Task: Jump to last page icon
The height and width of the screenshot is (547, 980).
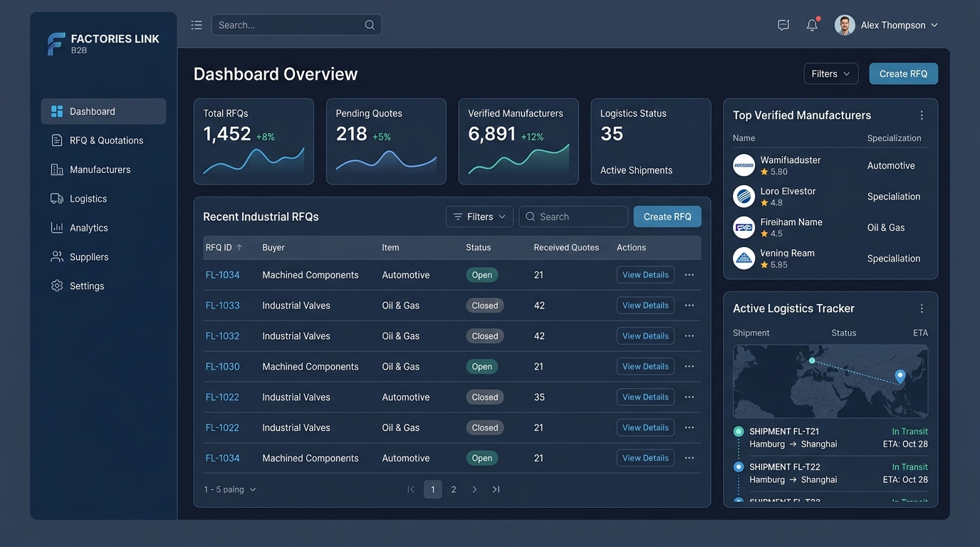Action: coord(496,489)
